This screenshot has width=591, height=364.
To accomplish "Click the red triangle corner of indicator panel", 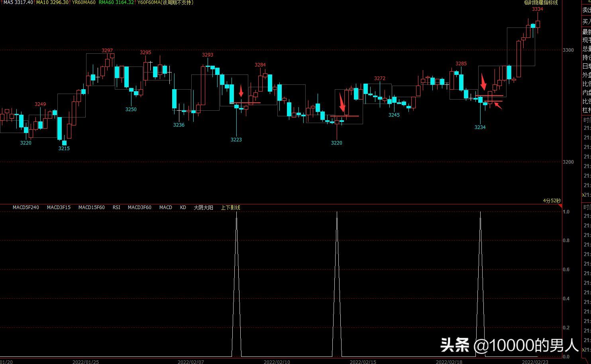I will pos(559,206).
